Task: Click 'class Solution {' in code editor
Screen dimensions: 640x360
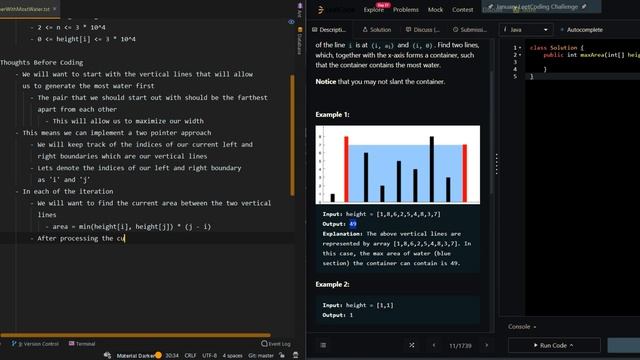Action: coord(557,48)
